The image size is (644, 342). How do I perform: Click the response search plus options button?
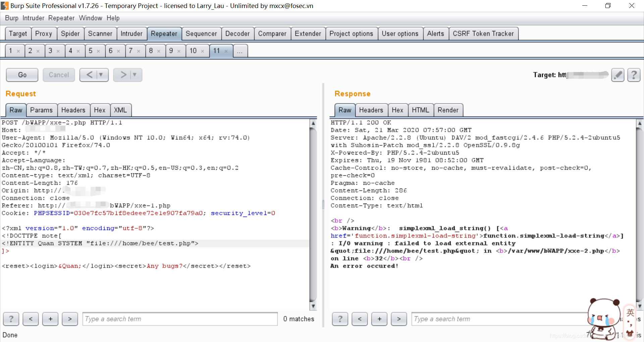click(x=379, y=319)
